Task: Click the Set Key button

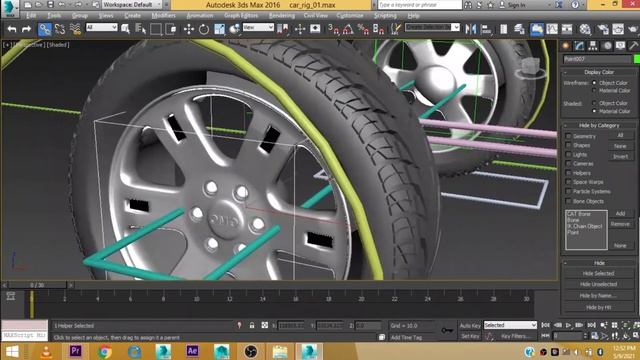Action: [x=470, y=336]
